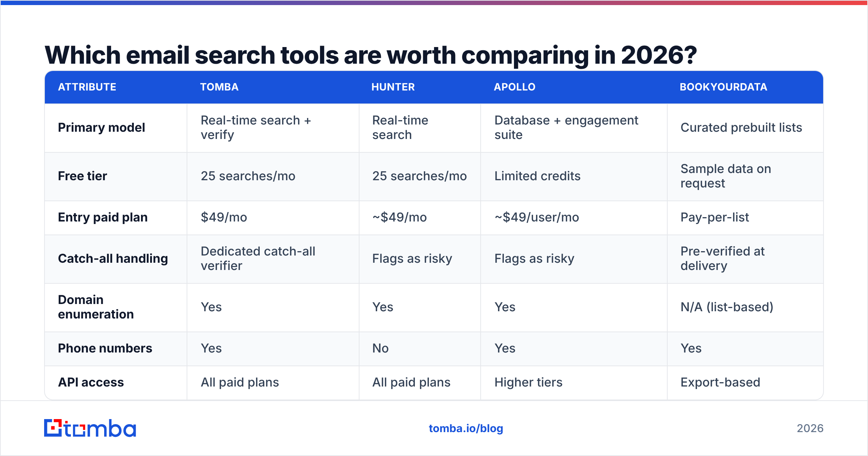The image size is (868, 456).
Task: Click 'Real-time search + verify' cell
Action: (273, 128)
